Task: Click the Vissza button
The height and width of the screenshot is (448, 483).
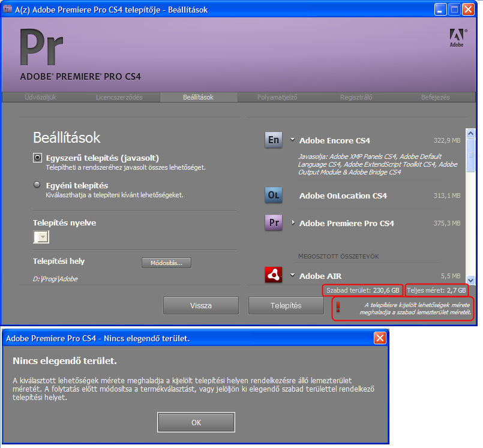Action: tap(201, 305)
